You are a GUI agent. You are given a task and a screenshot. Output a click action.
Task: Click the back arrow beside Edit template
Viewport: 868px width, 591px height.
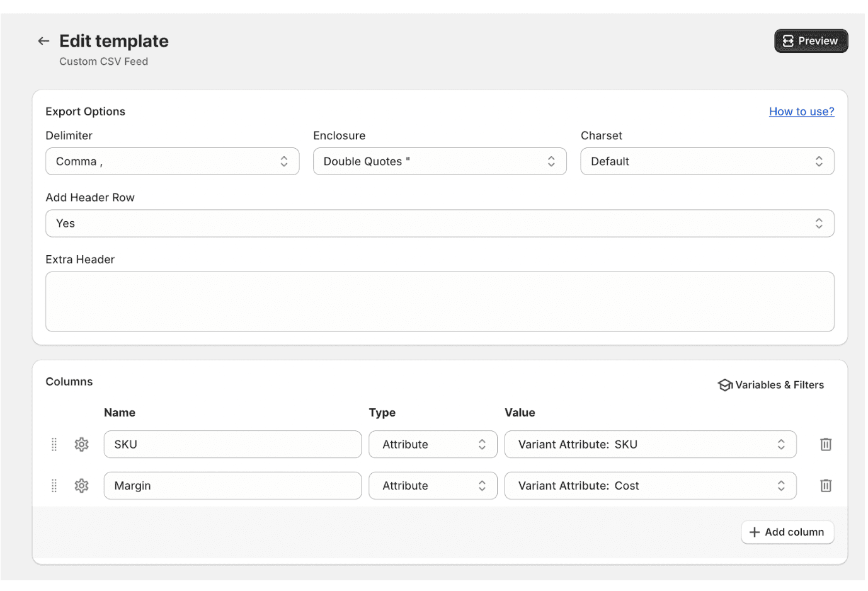click(43, 41)
